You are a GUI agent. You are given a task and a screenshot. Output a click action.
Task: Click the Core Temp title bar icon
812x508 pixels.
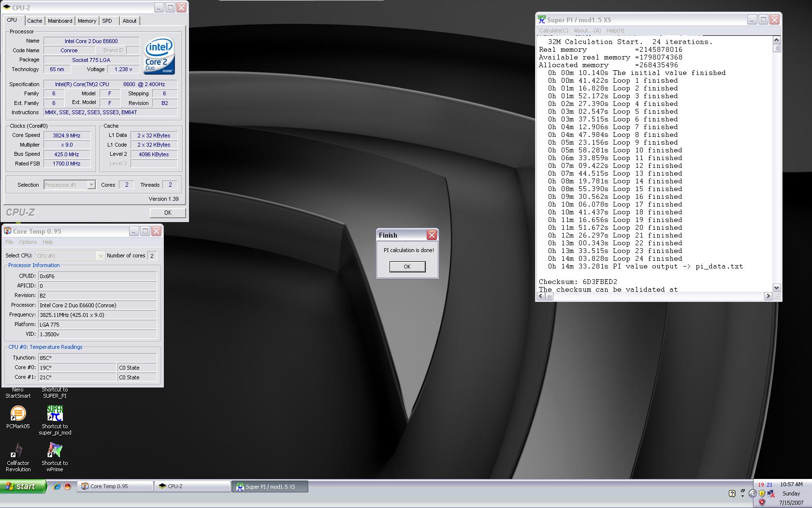click(x=8, y=231)
